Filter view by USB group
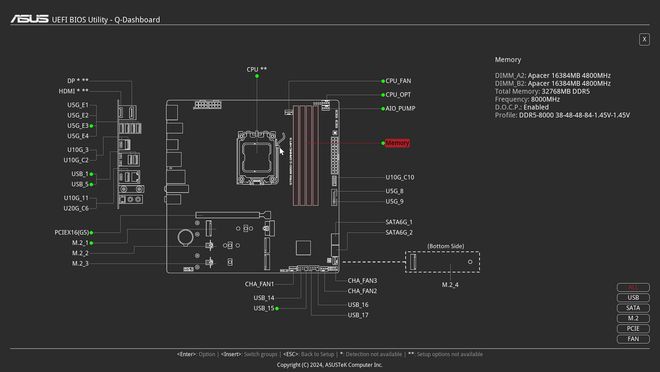The image size is (660, 372). (633, 298)
